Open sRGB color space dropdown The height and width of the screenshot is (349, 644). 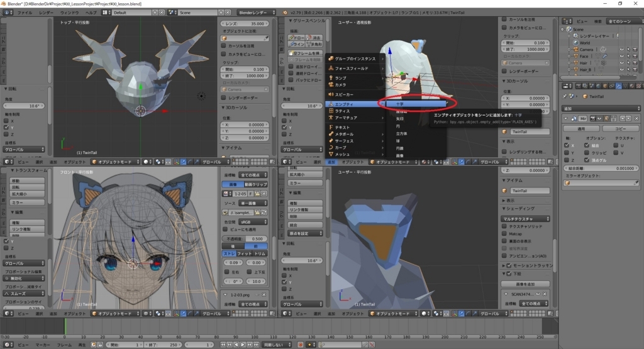pos(253,222)
